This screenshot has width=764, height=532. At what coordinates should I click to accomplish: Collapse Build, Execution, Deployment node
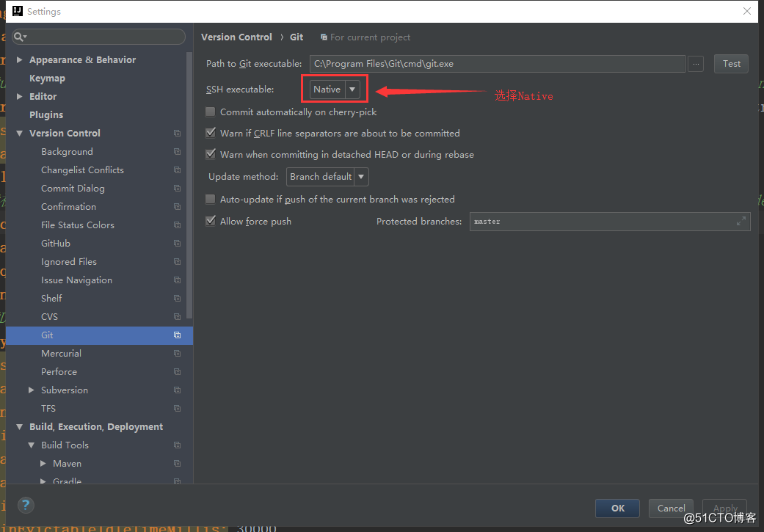click(x=20, y=427)
